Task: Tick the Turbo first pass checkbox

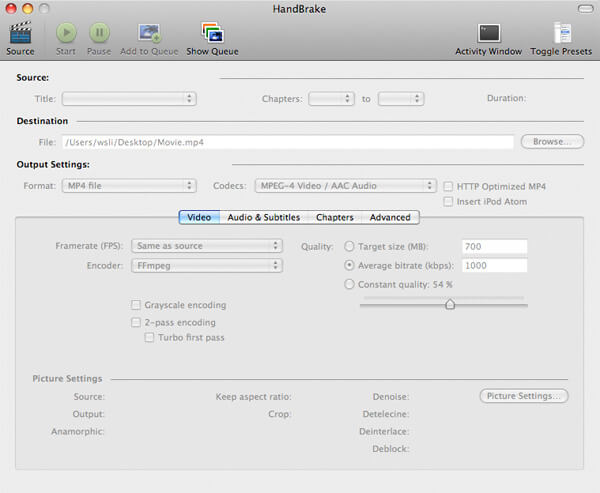Action: (x=149, y=337)
